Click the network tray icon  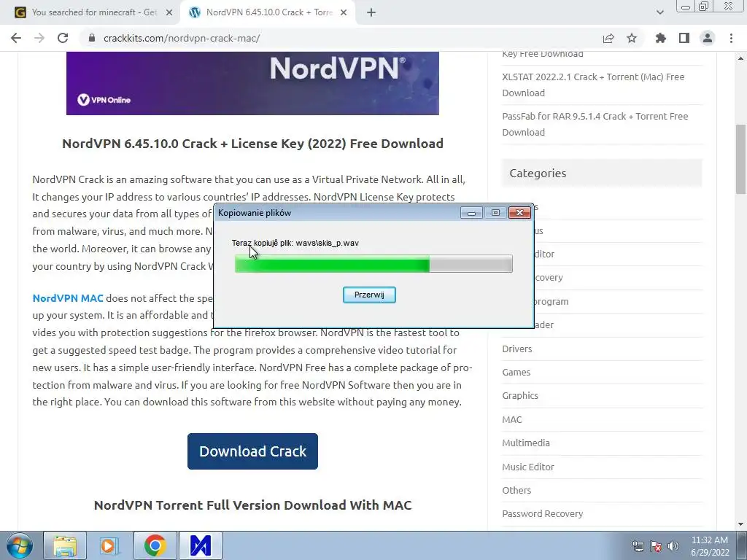coord(638,546)
